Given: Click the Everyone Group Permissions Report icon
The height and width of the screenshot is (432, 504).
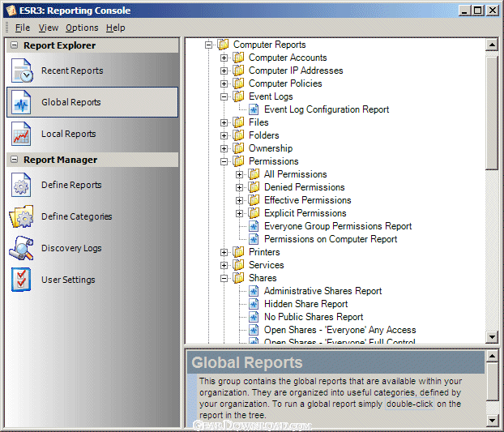Looking at the screenshot, I should [x=254, y=226].
